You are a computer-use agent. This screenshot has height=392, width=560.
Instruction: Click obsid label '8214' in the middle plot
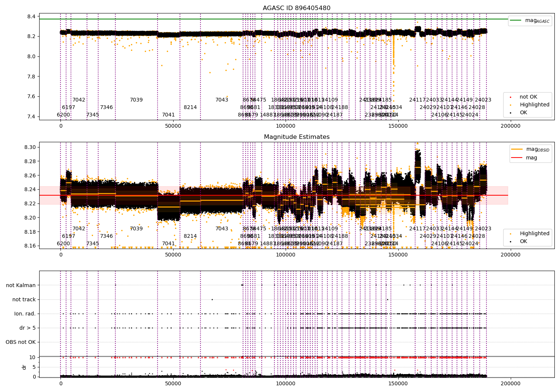click(x=190, y=236)
